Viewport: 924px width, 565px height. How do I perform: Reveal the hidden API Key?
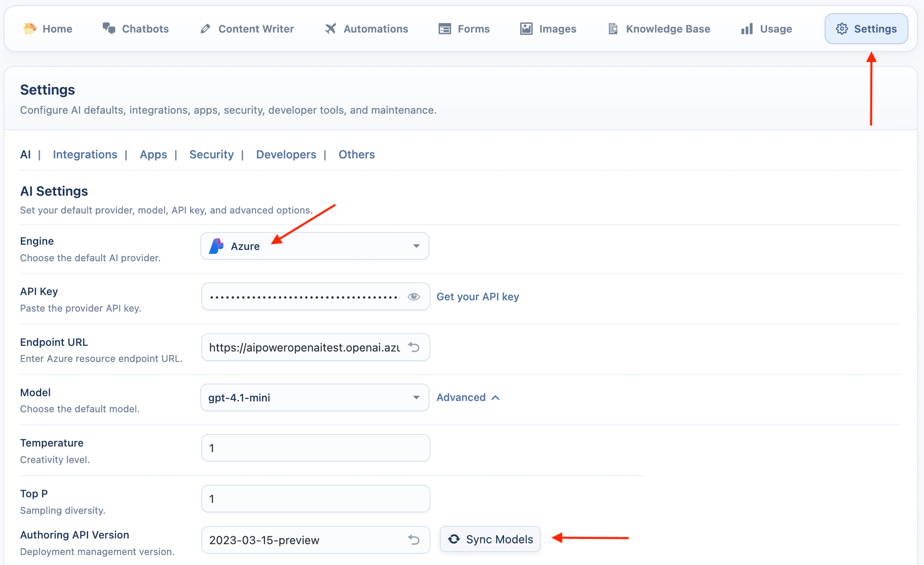coord(414,296)
